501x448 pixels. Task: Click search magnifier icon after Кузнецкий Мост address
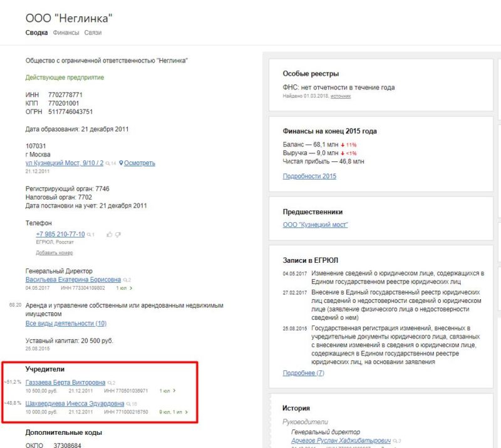coord(108,163)
